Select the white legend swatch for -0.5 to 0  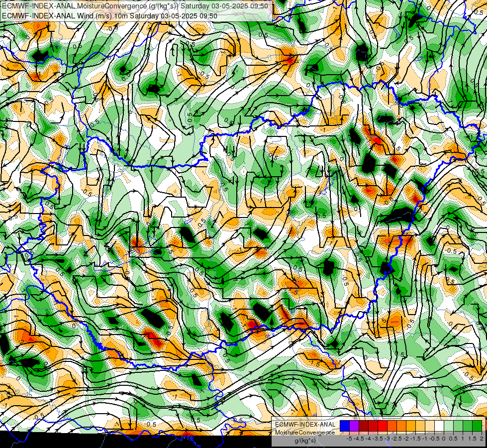[x=439, y=426]
